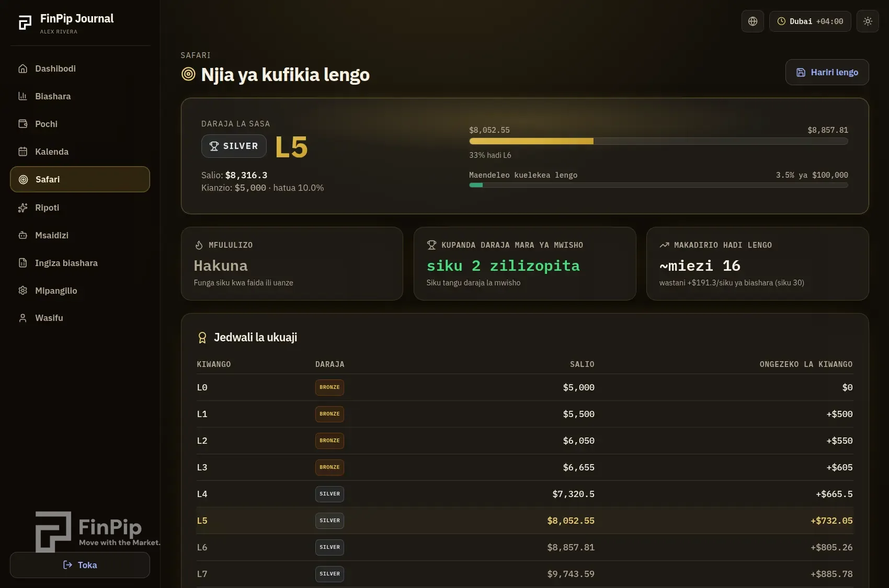The height and width of the screenshot is (588, 889).
Task: Click the award ribbon icon by Jedwali la ukuaji
Action: [202, 338]
